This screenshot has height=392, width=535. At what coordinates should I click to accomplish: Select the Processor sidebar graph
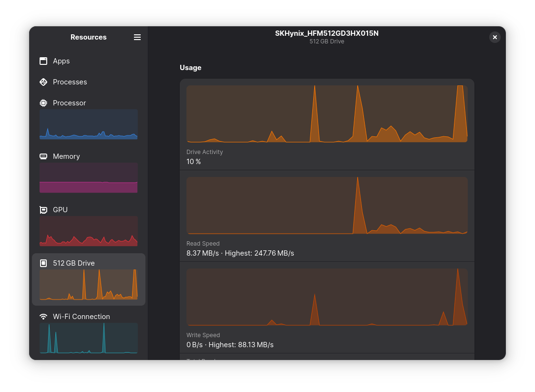click(89, 124)
